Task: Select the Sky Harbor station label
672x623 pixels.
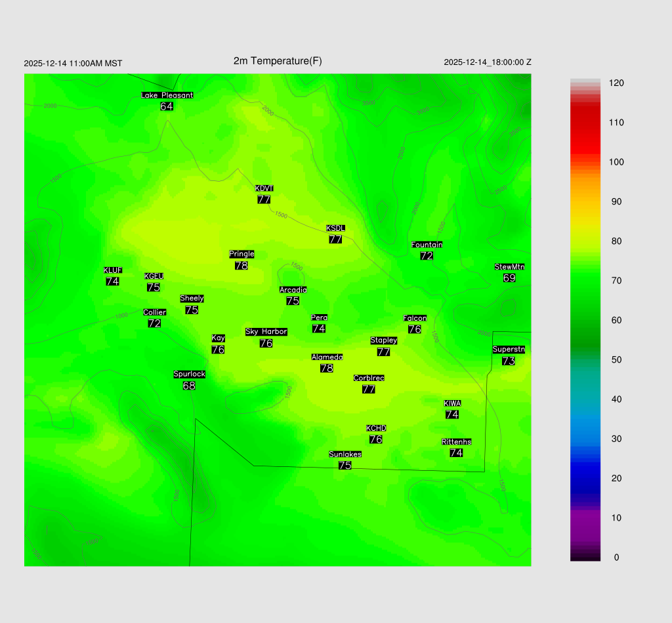Action: (x=266, y=332)
